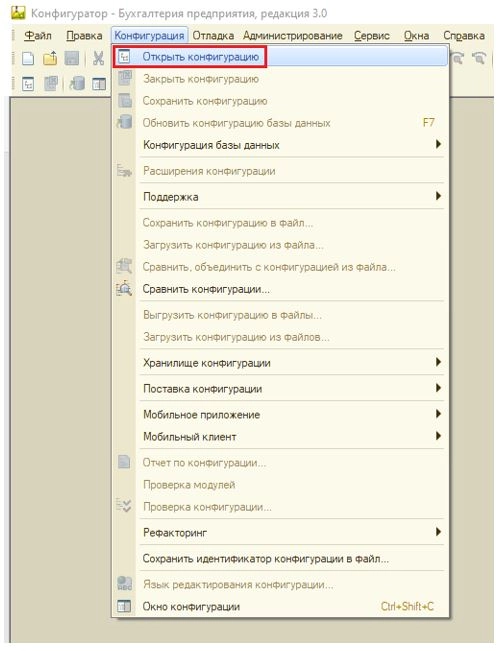The height and width of the screenshot is (651, 503).
Task: Click the update database configuration cylinder toolbar icon
Action: [77, 84]
